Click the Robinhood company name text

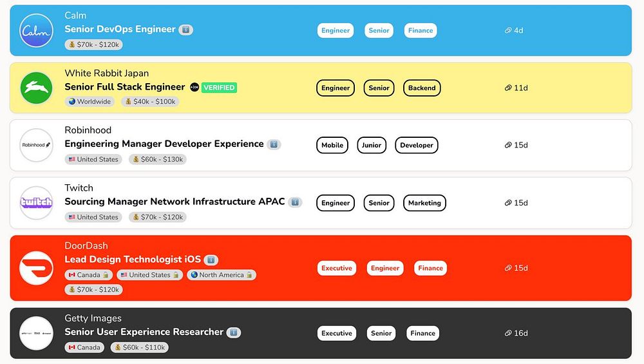(x=88, y=130)
